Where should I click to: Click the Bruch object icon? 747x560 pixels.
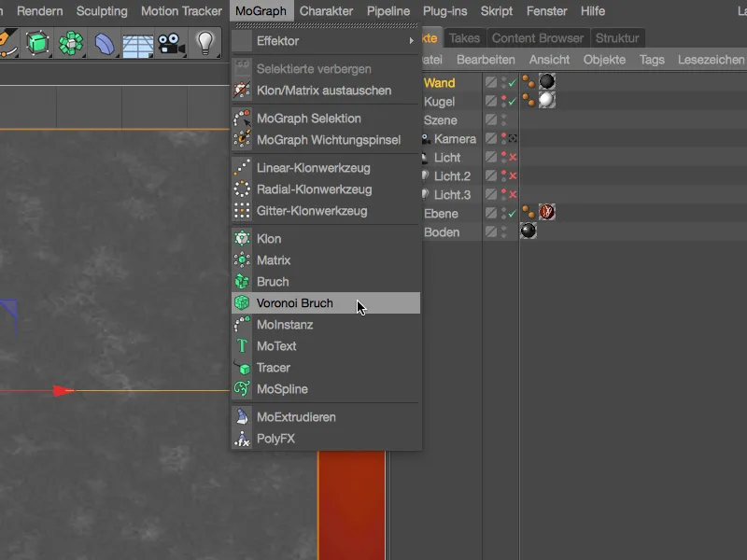point(242,282)
